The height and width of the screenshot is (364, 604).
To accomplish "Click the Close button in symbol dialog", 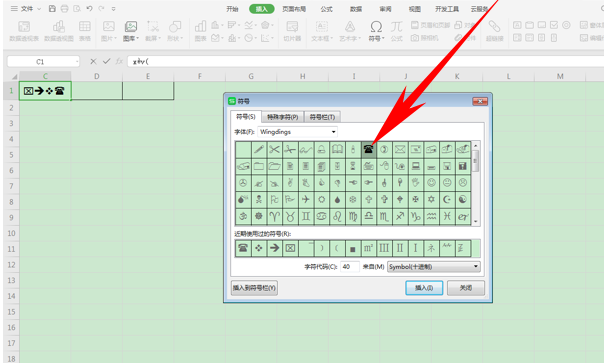I will pyautogui.click(x=466, y=288).
